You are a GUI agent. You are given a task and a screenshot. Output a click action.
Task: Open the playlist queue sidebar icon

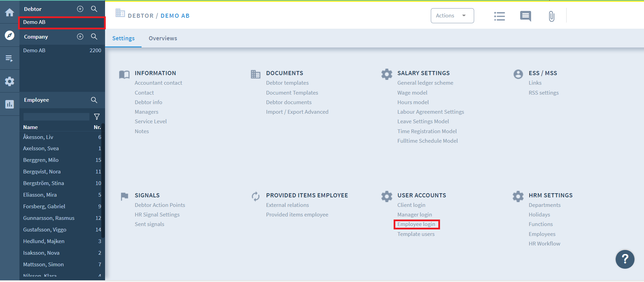click(10, 58)
